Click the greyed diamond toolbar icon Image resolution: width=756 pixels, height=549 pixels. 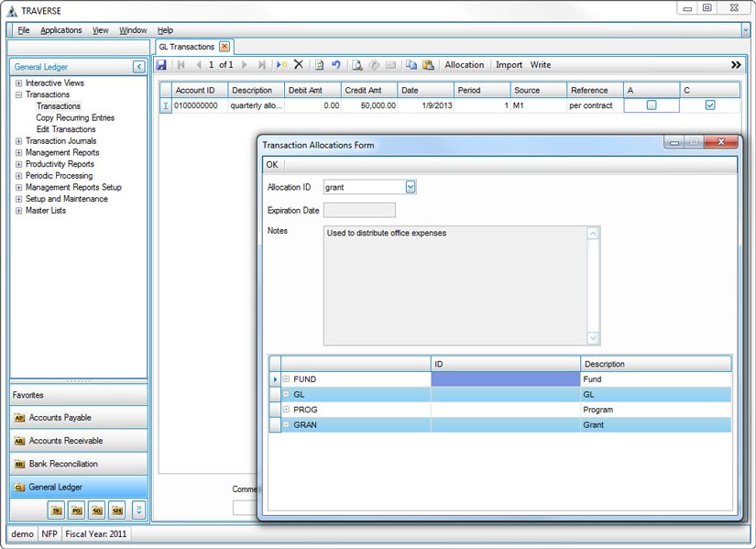tap(374, 65)
